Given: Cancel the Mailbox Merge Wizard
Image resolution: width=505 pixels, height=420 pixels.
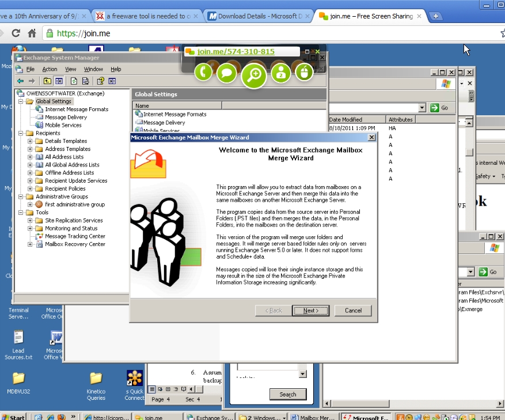Looking at the screenshot, I should coord(353,311).
